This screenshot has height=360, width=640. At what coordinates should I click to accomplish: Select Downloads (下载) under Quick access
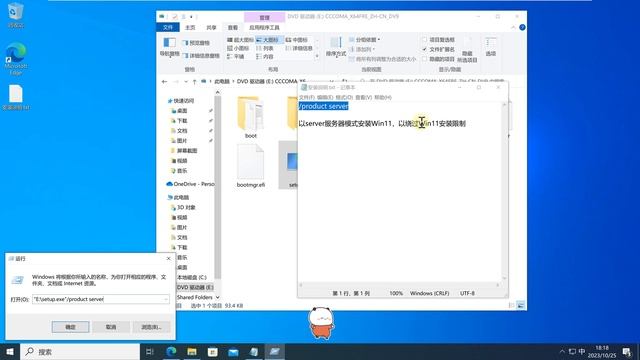[180, 121]
